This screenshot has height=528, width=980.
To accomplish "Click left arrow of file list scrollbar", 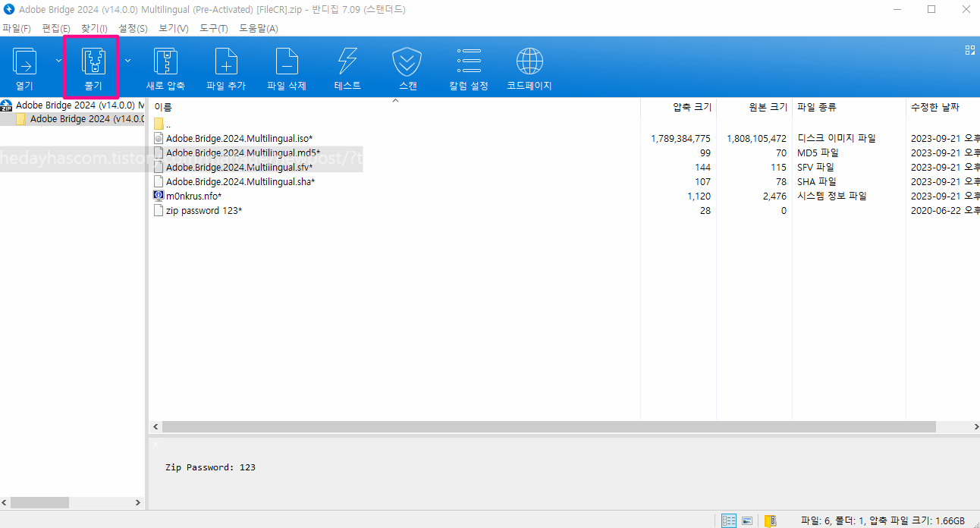I will click(155, 427).
